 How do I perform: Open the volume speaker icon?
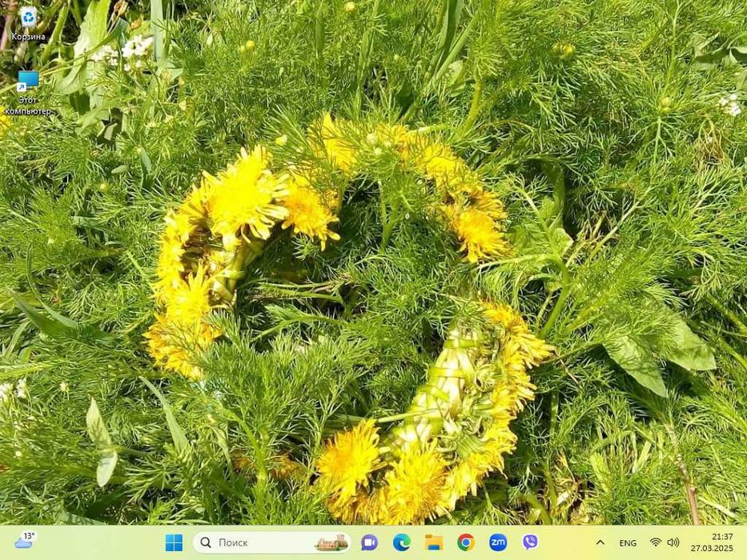pos(673,542)
